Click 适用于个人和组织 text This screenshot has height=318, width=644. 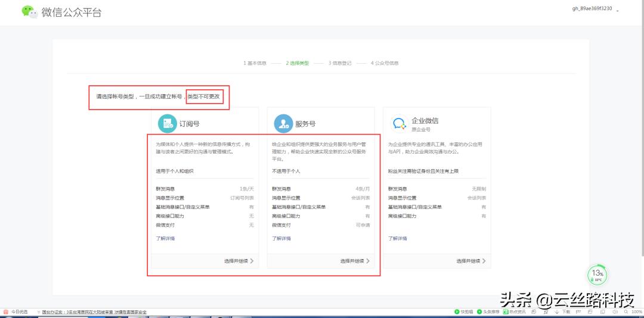(175, 171)
